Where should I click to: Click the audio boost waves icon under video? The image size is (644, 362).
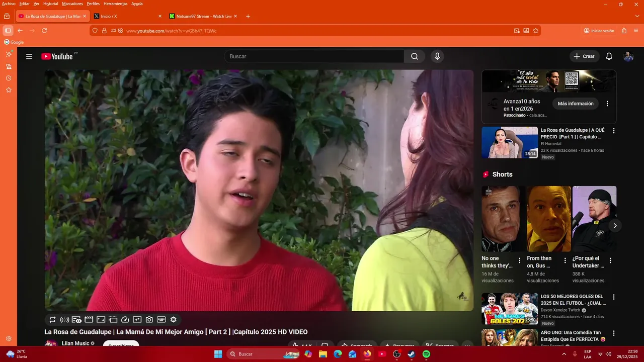coord(65,320)
